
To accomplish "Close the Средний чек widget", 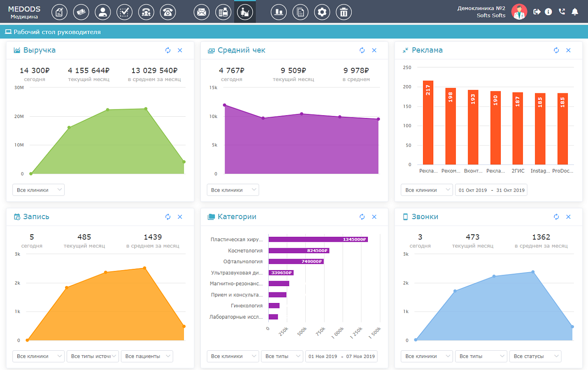I will pos(374,50).
